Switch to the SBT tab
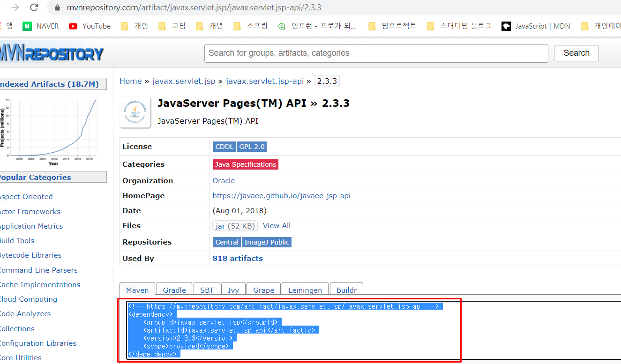 (207, 290)
